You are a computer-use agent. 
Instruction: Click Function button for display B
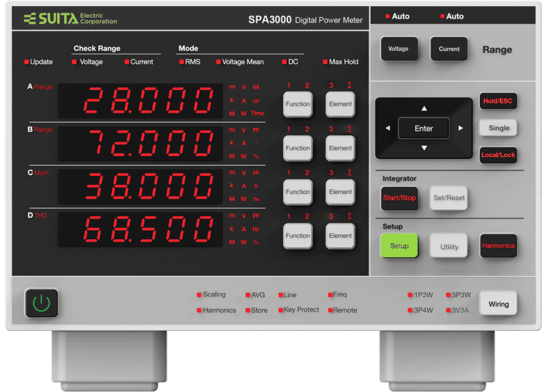pyautogui.click(x=298, y=148)
